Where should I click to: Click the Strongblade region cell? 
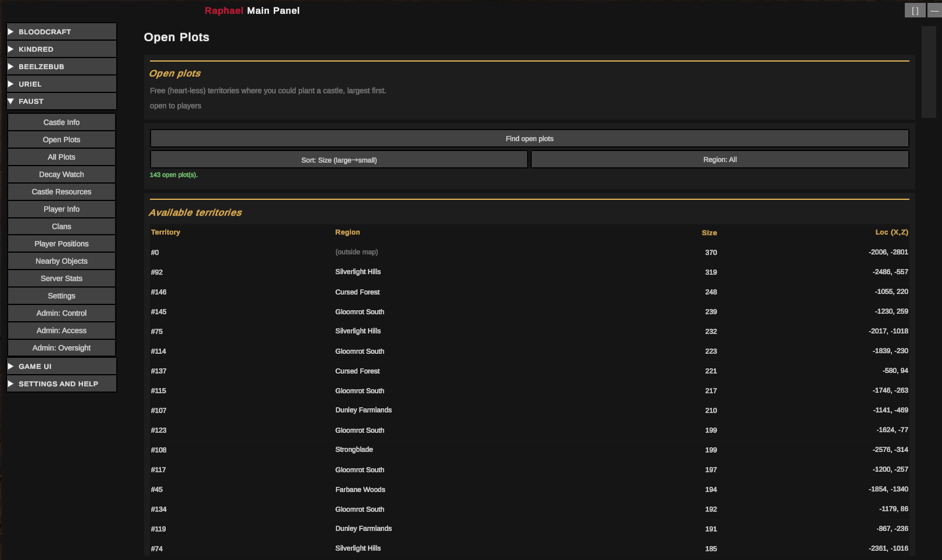[354, 450]
